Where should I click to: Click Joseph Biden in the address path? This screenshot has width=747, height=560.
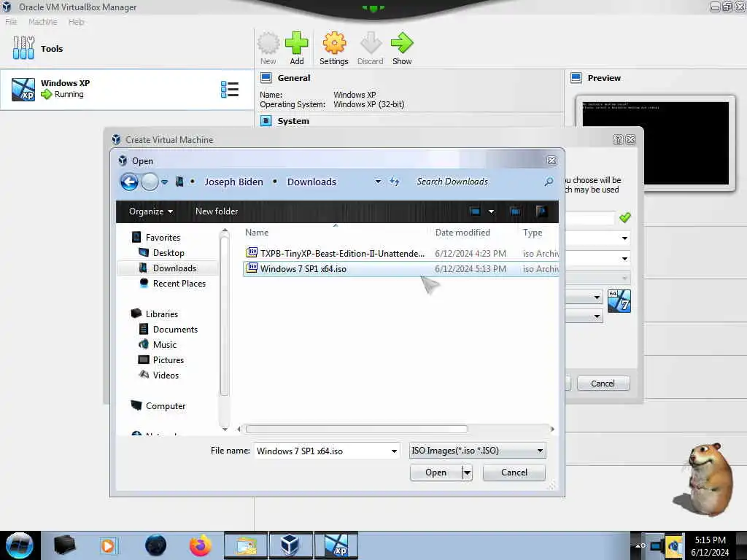pyautogui.click(x=233, y=182)
